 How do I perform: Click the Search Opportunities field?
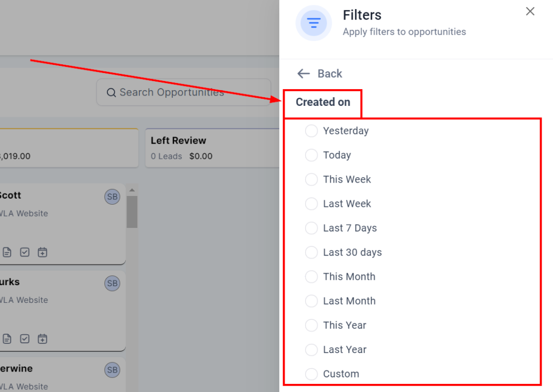pos(184,92)
